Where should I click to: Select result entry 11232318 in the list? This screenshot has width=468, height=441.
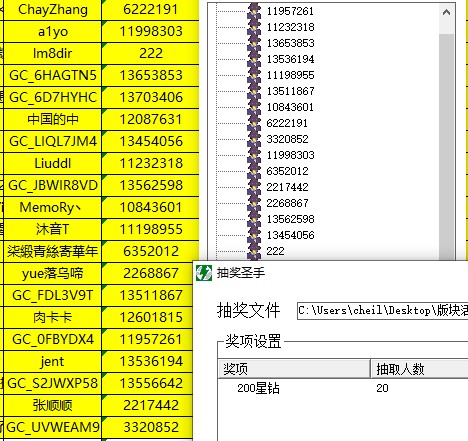click(x=290, y=27)
